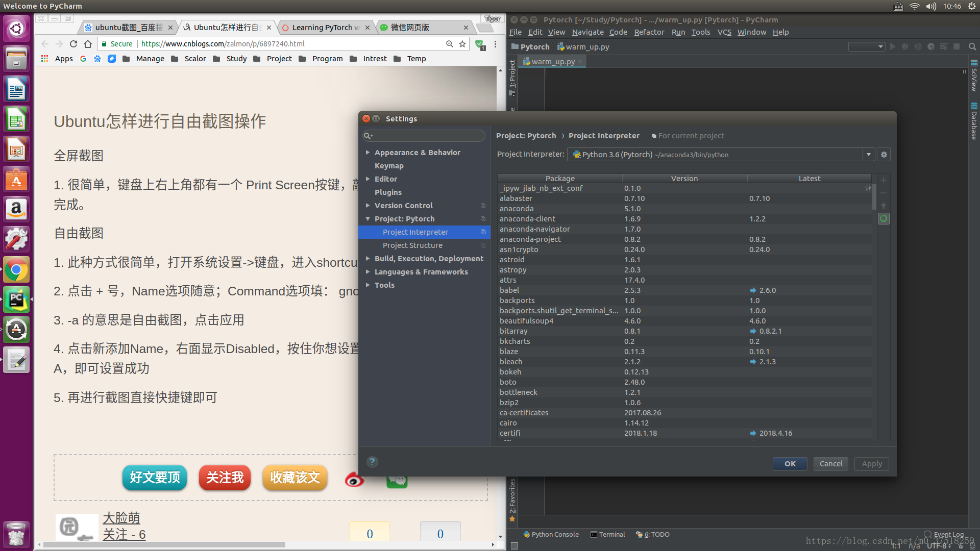Click the 收藏该文 button
The width and height of the screenshot is (980, 551).
[x=295, y=478]
